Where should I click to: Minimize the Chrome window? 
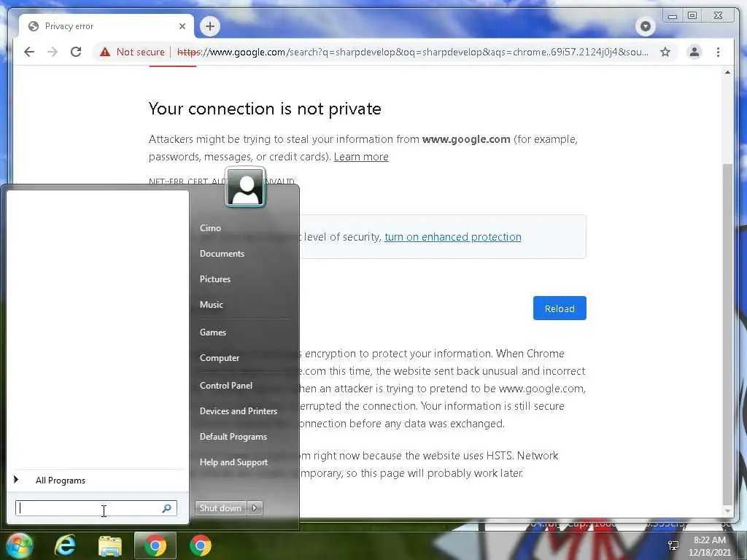[x=672, y=16]
